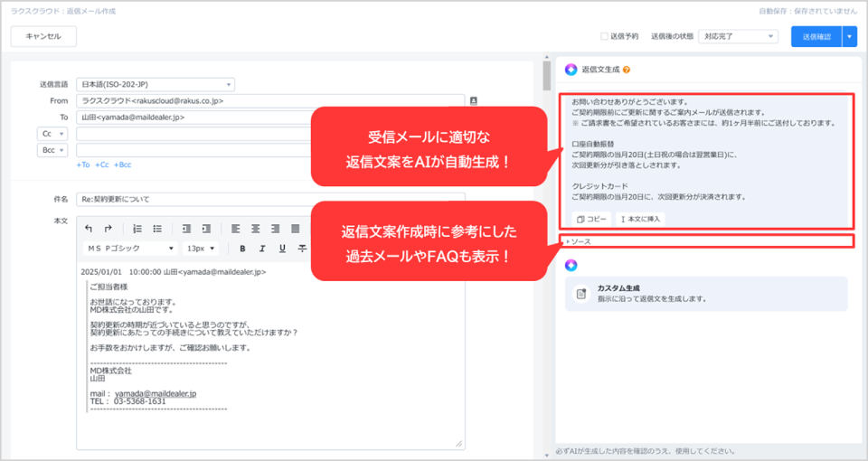Viewport: 868px width, 461px height.
Task: Click the text "口座自動振替"
Action: point(593,144)
